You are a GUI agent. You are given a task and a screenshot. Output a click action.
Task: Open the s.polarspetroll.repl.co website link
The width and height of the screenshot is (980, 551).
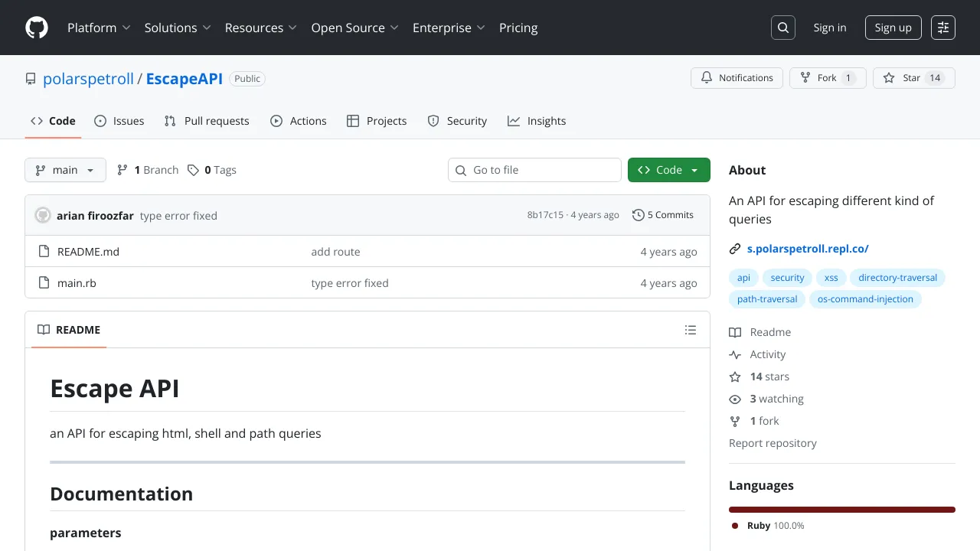pos(808,249)
